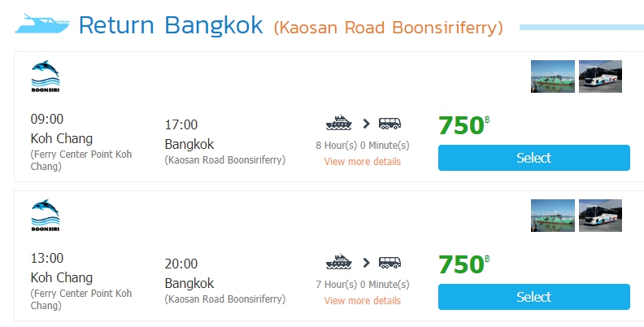644x327 pixels.
Task: Open ferry photo thumbnail on 13:00 departure
Action: (x=552, y=216)
